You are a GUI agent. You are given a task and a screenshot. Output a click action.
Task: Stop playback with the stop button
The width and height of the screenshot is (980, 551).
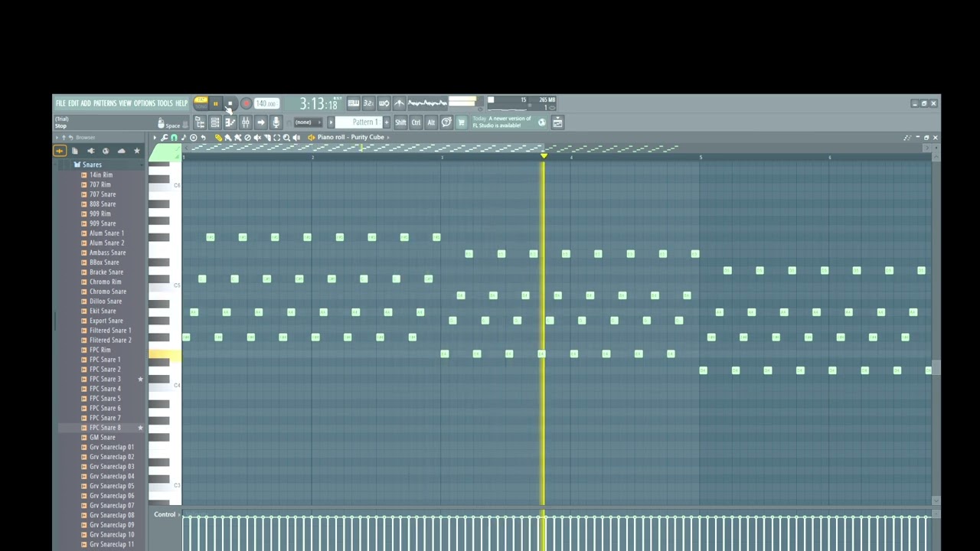pos(230,103)
